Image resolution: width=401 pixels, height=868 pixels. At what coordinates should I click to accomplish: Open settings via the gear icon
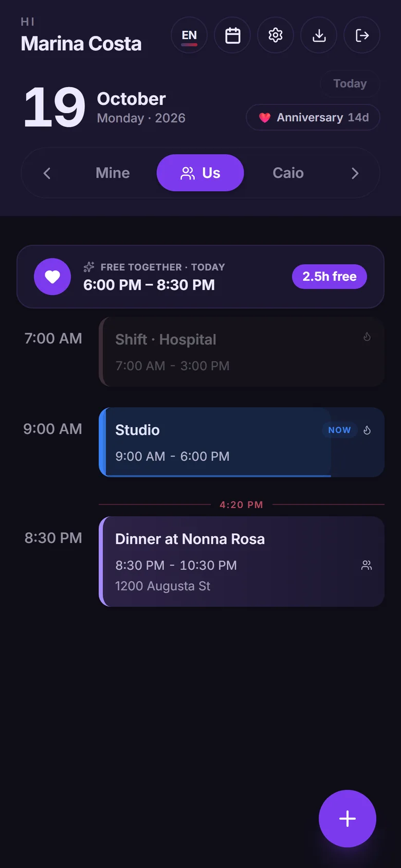click(x=276, y=35)
